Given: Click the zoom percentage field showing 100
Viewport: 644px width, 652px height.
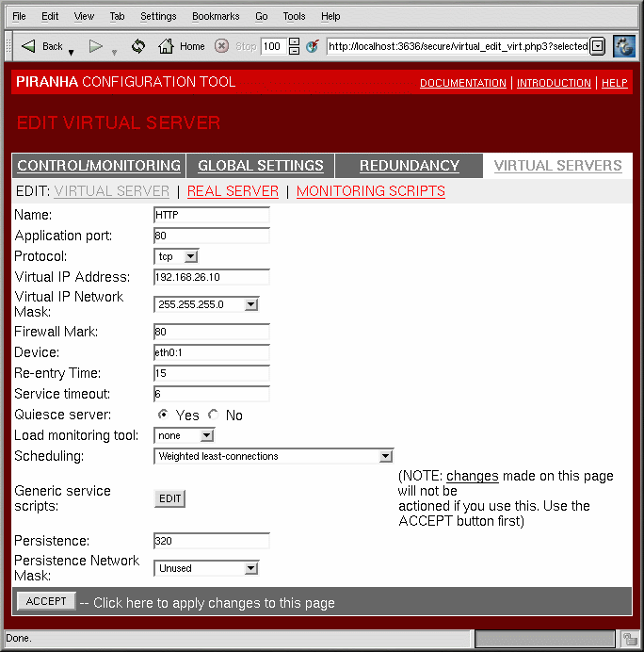Looking at the screenshot, I should (273, 46).
